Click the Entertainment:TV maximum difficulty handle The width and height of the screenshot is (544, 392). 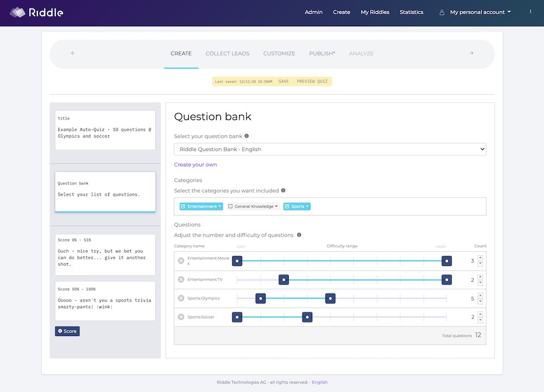coord(447,279)
